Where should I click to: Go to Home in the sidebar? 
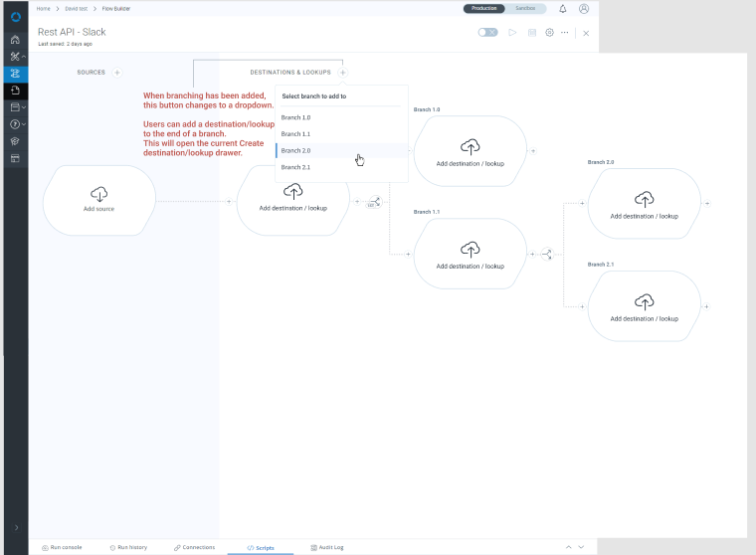[15, 40]
